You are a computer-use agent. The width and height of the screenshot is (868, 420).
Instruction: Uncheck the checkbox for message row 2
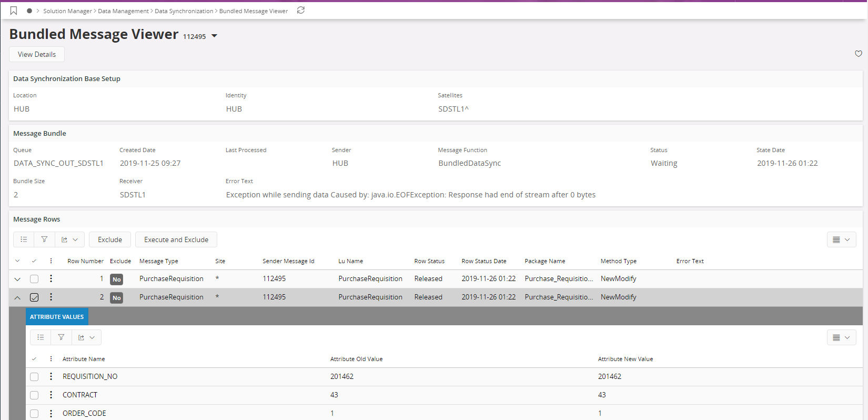tap(34, 297)
